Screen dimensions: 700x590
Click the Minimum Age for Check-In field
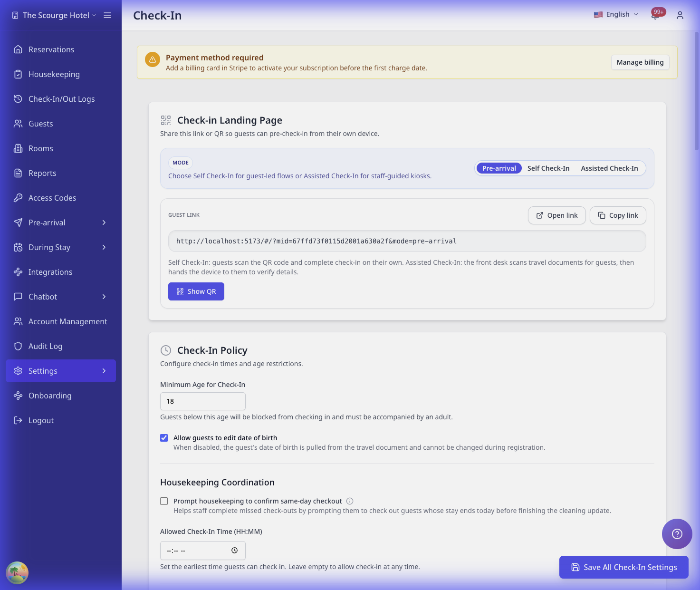pos(202,401)
